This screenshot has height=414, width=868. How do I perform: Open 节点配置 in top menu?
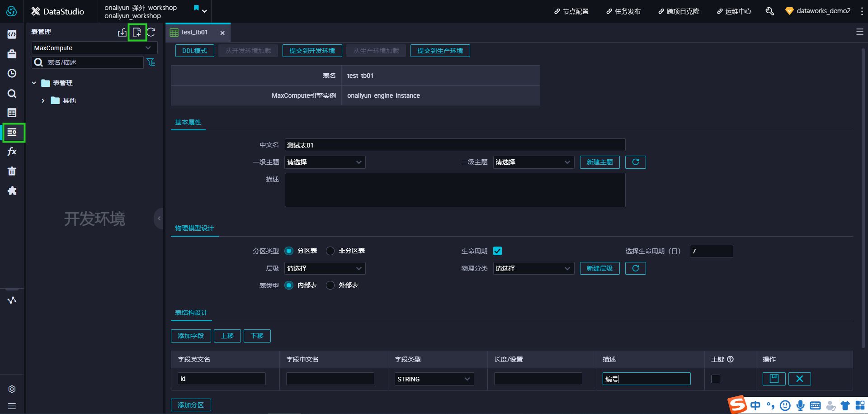point(571,11)
